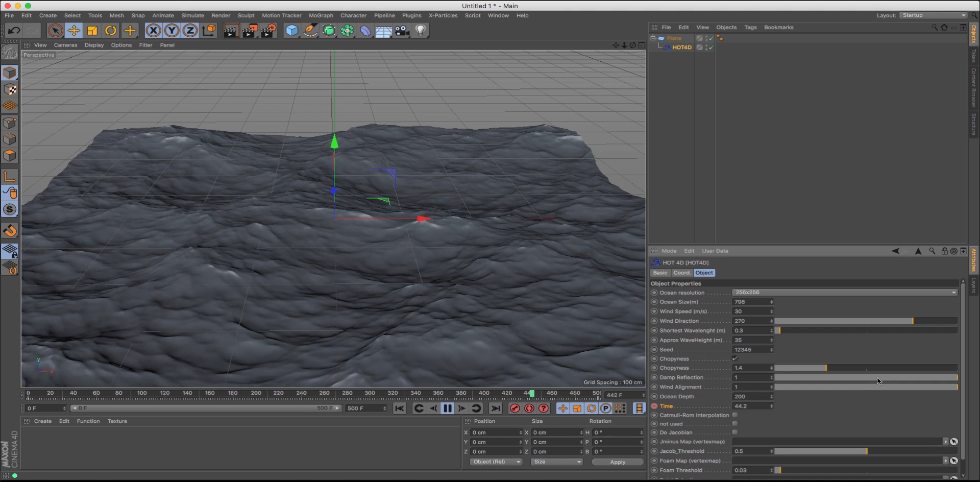Open the Array modeling objects icon

[x=348, y=31]
